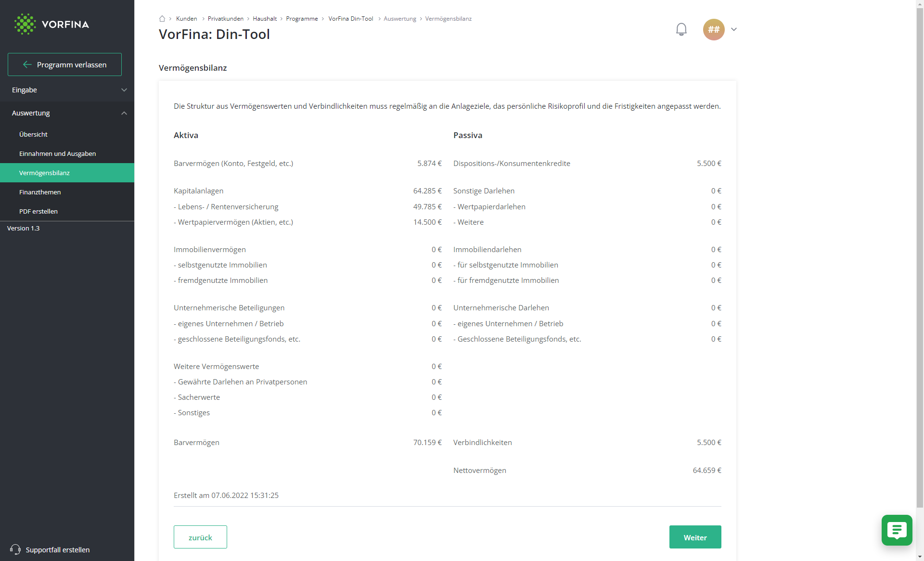The image size is (924, 561).
Task: Click the home breadcrumb icon
Action: pyautogui.click(x=162, y=19)
